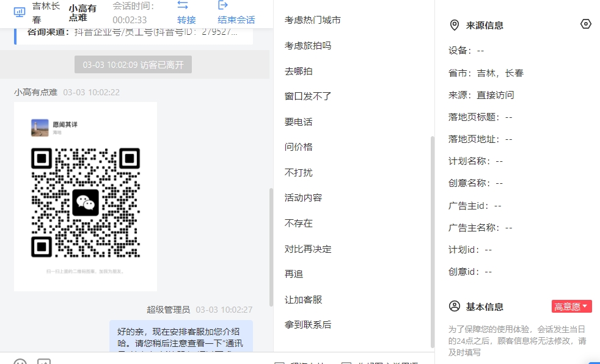
Task: Click the monitor device icon beside 吉林长春
Action: [x=20, y=12]
